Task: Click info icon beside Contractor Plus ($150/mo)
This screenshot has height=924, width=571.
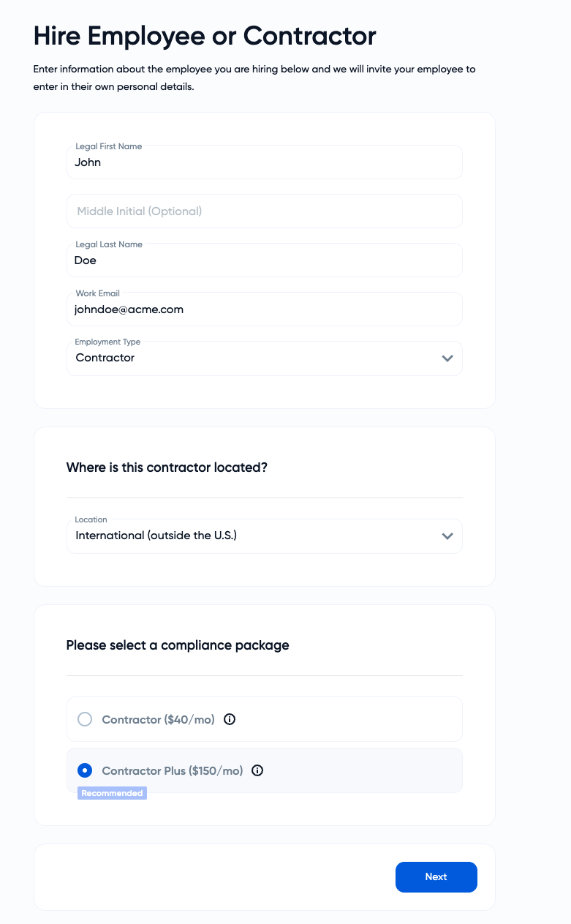Action: point(257,770)
